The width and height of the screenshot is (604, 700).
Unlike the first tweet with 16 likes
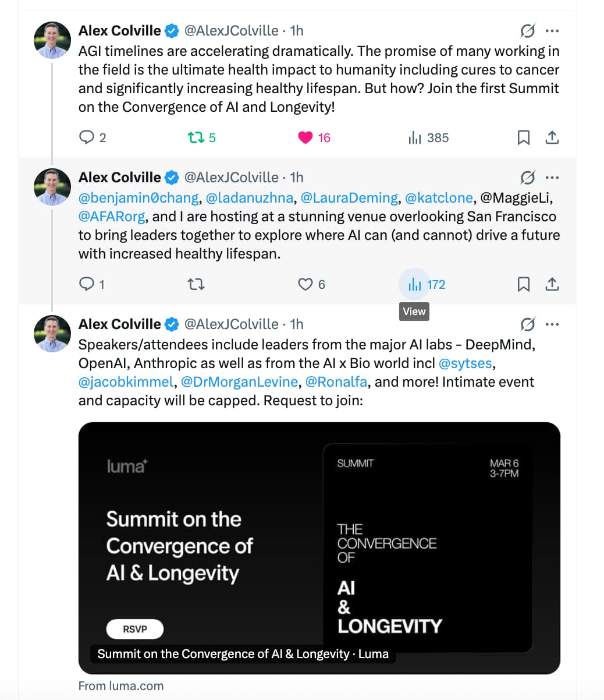click(305, 137)
